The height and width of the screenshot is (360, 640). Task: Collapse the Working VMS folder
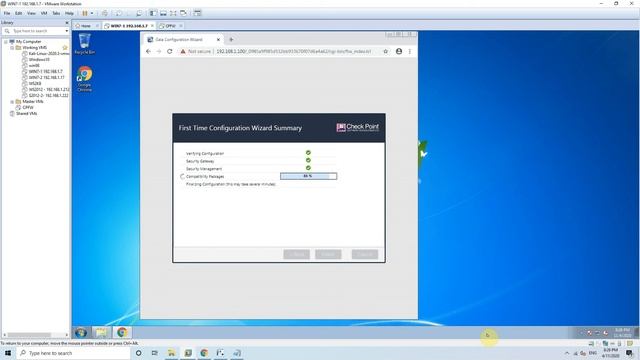pos(12,48)
